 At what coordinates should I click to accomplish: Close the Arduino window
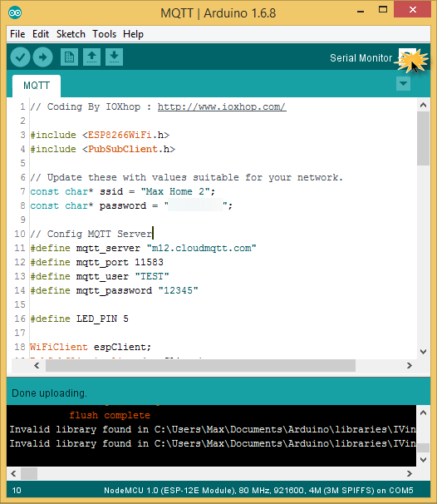(413, 10)
